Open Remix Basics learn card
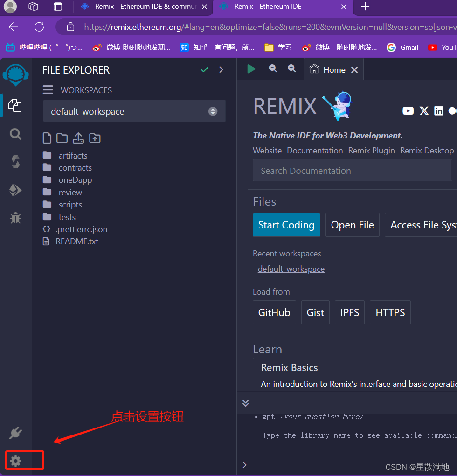This screenshot has width=457, height=476. pos(355,375)
